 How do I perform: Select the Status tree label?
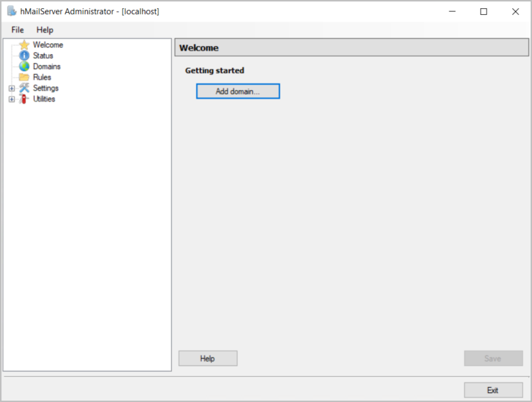click(43, 55)
